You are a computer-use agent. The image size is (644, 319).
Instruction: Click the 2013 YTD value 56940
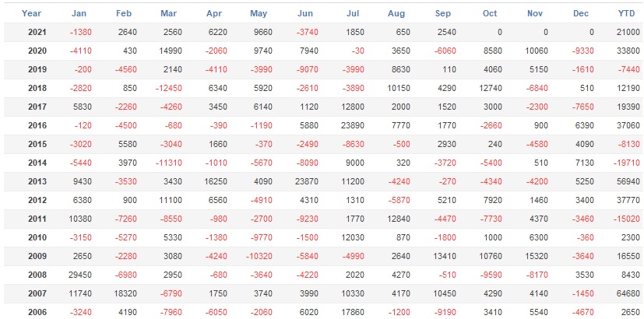coord(626,181)
